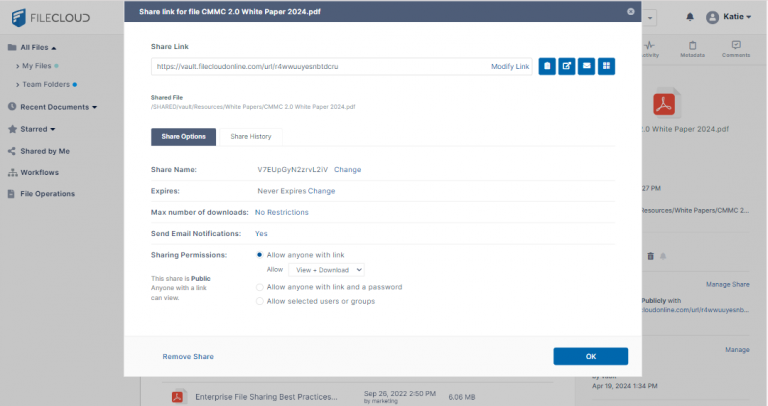Copy share link to clipboard icon
The height and width of the screenshot is (406, 768).
pyautogui.click(x=547, y=66)
